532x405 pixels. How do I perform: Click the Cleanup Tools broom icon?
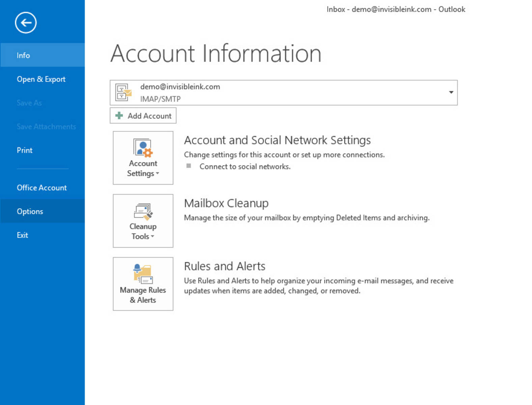coord(143,211)
